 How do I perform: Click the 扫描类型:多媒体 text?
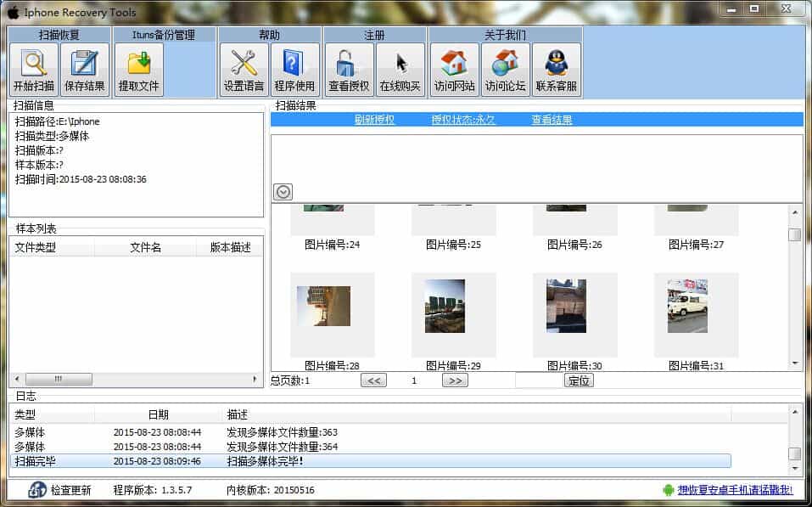pyautogui.click(x=53, y=136)
